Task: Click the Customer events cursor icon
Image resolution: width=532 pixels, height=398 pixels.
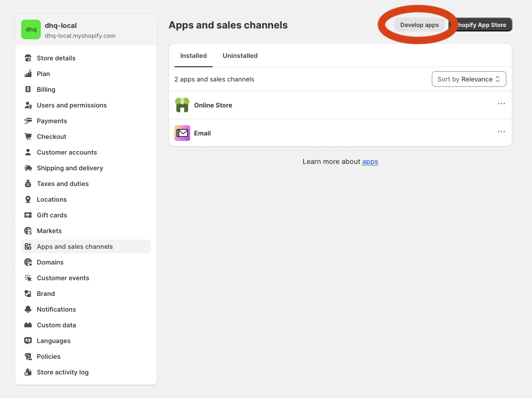Action: [28, 278]
